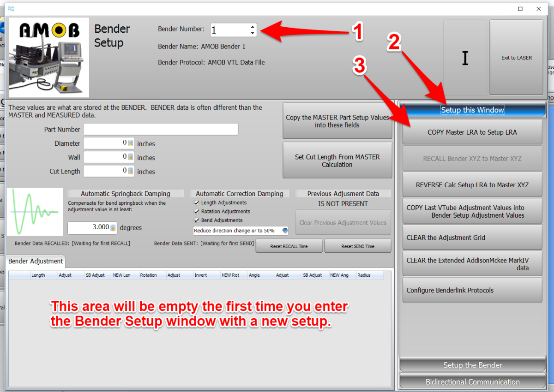The width and height of the screenshot is (554, 392).
Task: Click the calculator icon in Diameter field
Action: click(131, 143)
